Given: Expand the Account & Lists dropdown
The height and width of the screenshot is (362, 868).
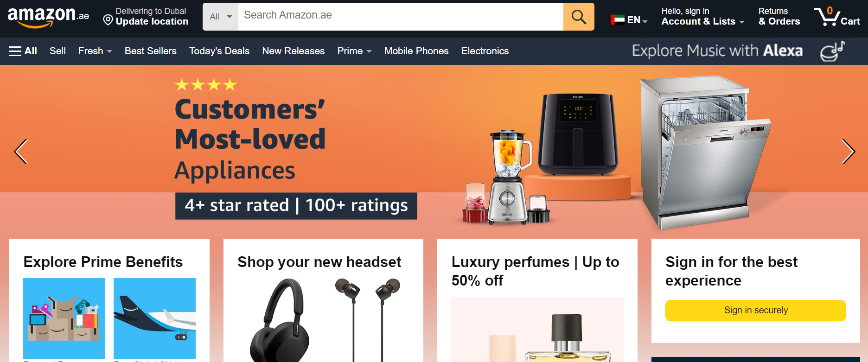Looking at the screenshot, I should (x=702, y=17).
